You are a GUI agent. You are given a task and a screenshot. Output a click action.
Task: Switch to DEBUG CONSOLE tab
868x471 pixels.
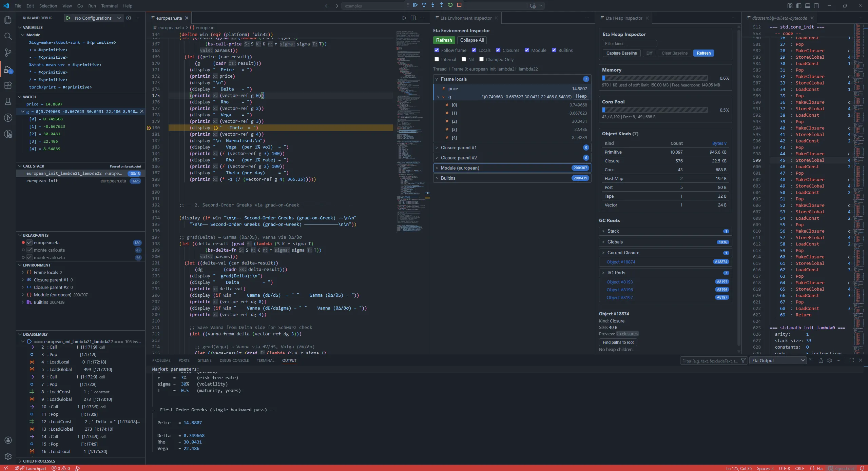coord(234,360)
